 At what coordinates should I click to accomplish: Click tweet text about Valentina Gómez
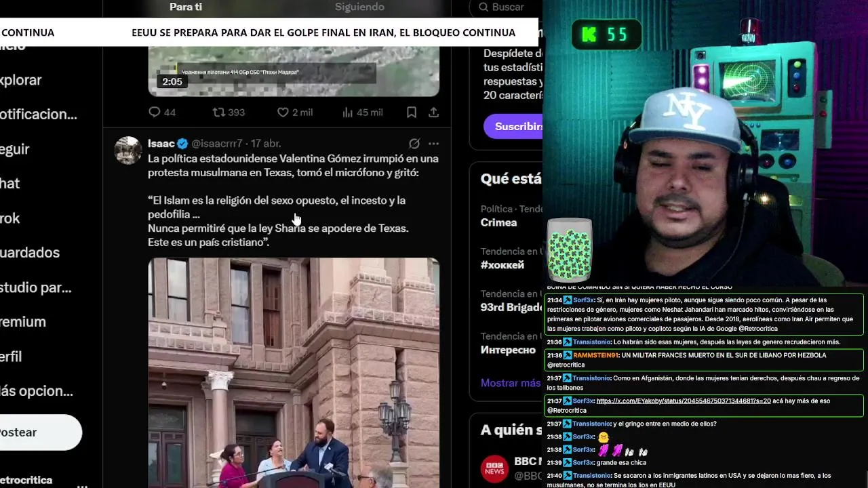coord(293,165)
